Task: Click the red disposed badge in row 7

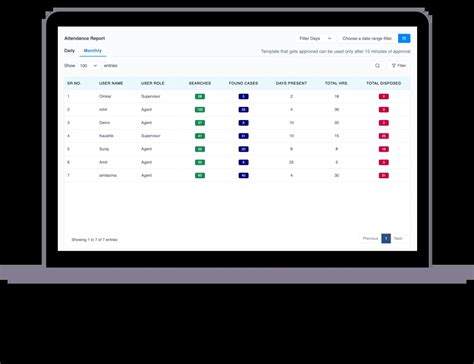Action: 384,176
